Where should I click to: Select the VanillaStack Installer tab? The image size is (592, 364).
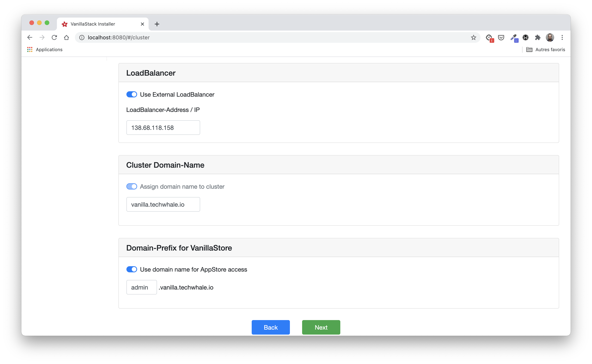[x=103, y=24]
